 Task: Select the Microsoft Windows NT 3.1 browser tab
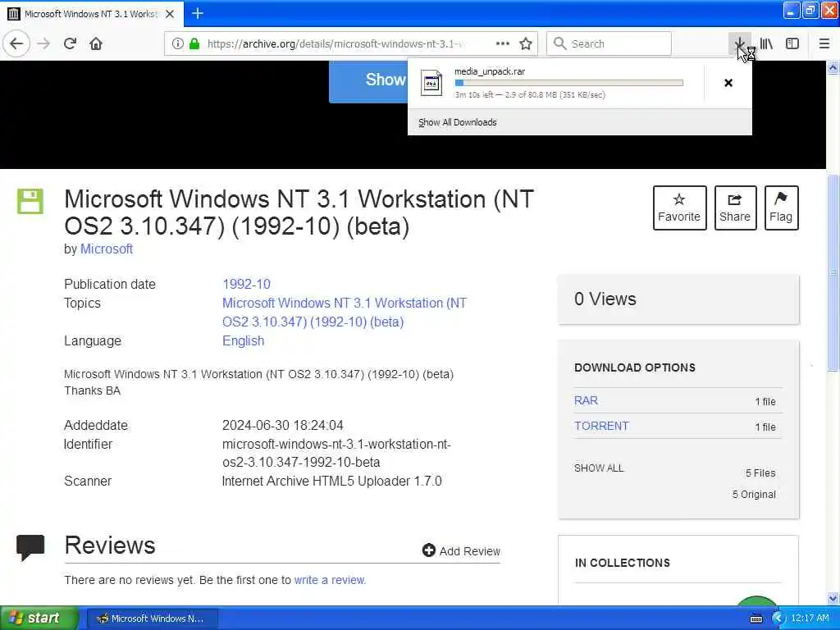click(92, 14)
